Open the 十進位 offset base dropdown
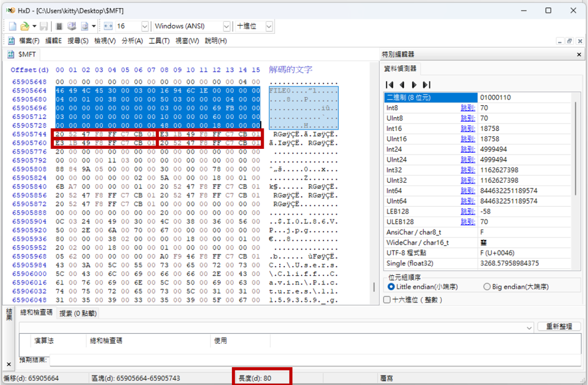The image size is (588, 385). click(269, 26)
